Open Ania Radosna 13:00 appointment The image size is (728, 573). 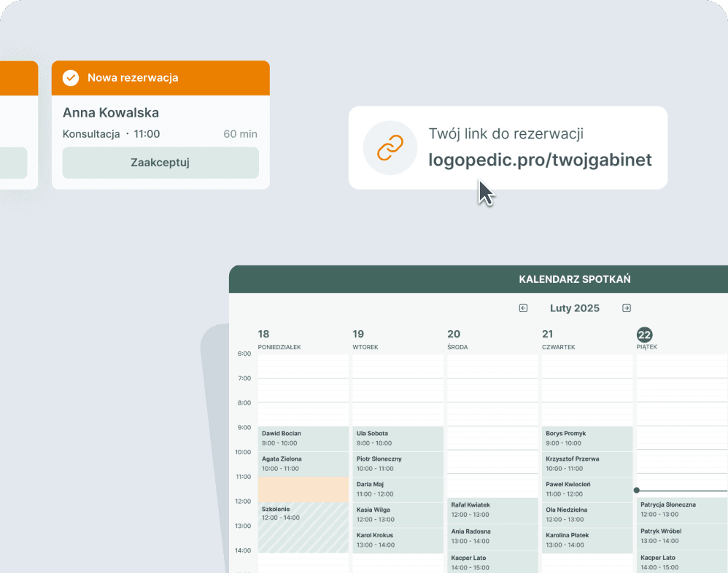tap(492, 537)
